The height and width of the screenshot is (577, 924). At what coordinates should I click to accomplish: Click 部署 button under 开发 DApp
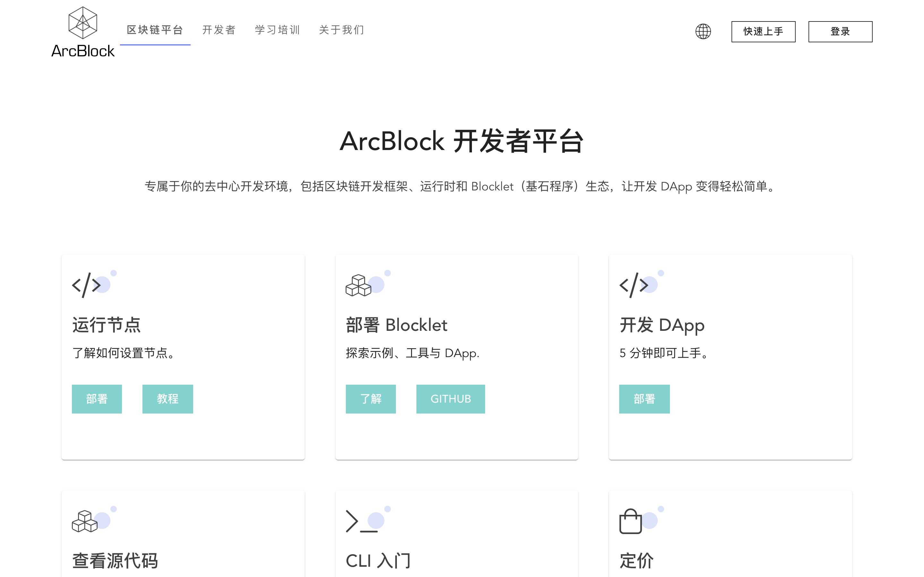point(644,399)
